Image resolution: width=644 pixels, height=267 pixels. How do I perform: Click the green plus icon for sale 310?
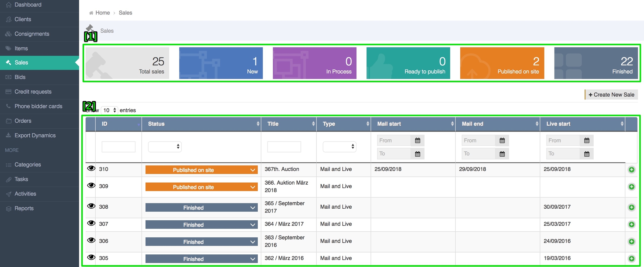click(631, 170)
